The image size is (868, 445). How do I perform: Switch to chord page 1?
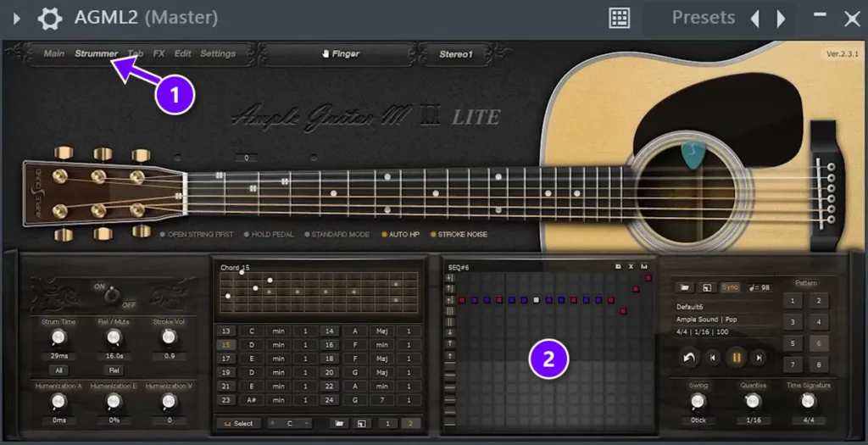click(x=387, y=424)
